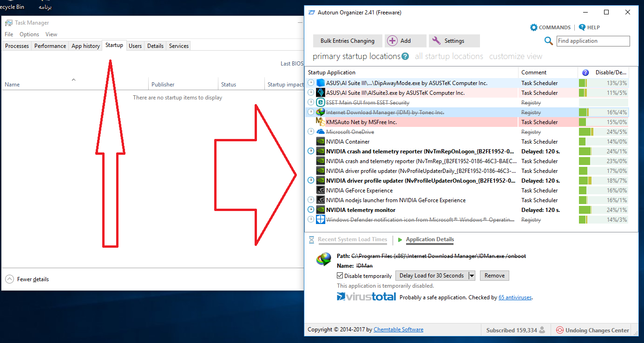Click the clock icon for NvProfileUpdaterOnLogon
Viewport: 644px width, 343px height.
pyautogui.click(x=311, y=181)
